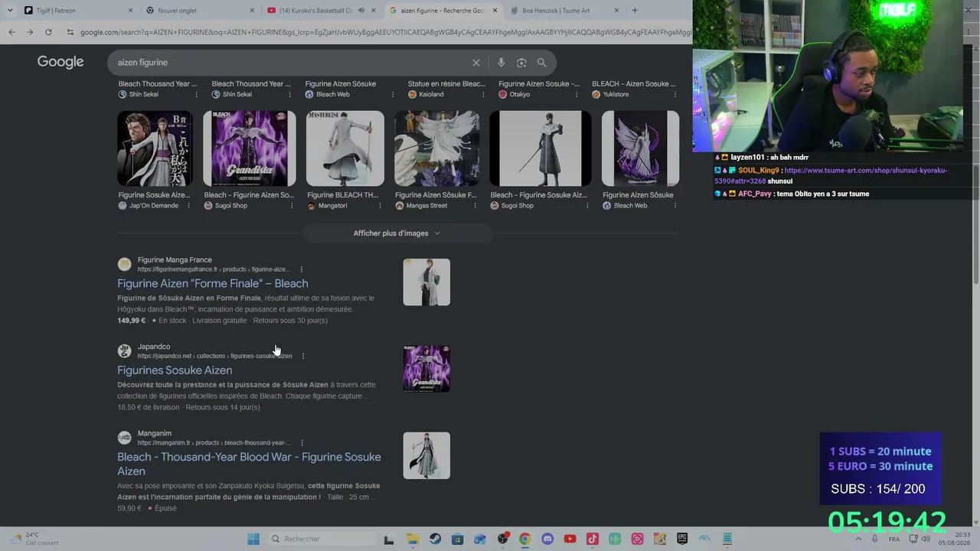
Task: Open the weather widget showing 24°C
Action: point(34,539)
